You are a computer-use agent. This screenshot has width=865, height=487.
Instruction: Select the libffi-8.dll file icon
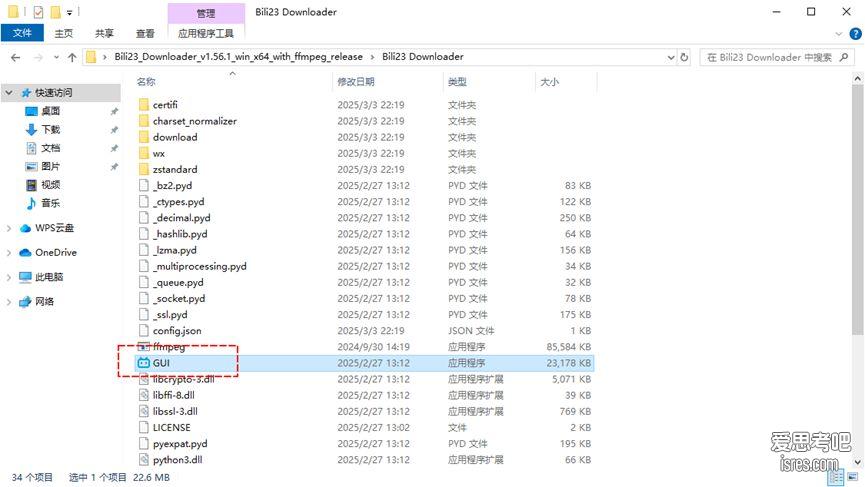[x=144, y=395]
